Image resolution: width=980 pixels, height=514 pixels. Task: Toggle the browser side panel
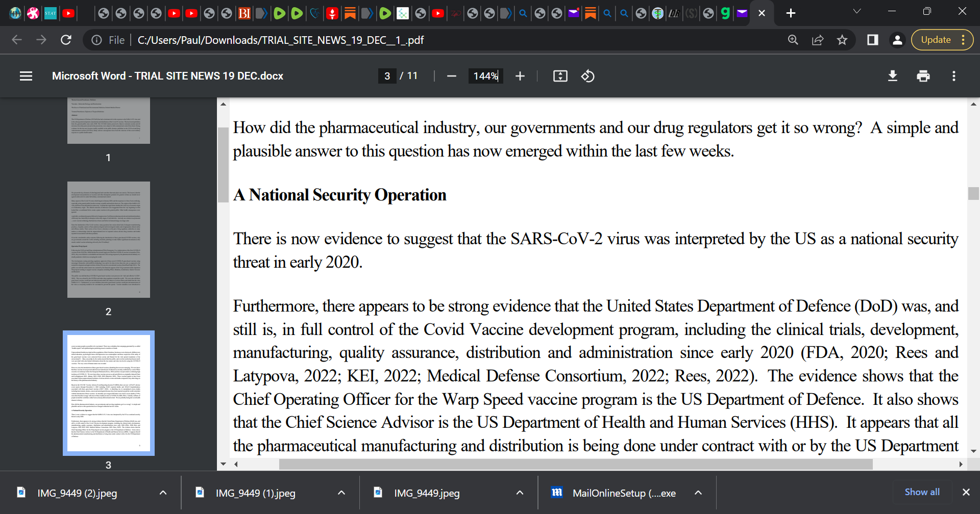(x=873, y=40)
